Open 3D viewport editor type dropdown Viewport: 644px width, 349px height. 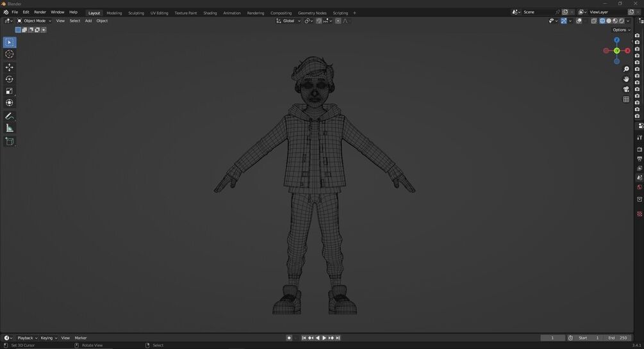[8, 21]
